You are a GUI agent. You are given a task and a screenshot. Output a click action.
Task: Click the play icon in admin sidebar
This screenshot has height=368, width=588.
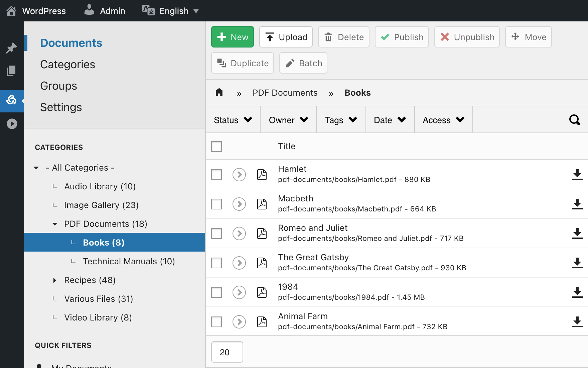(12, 124)
